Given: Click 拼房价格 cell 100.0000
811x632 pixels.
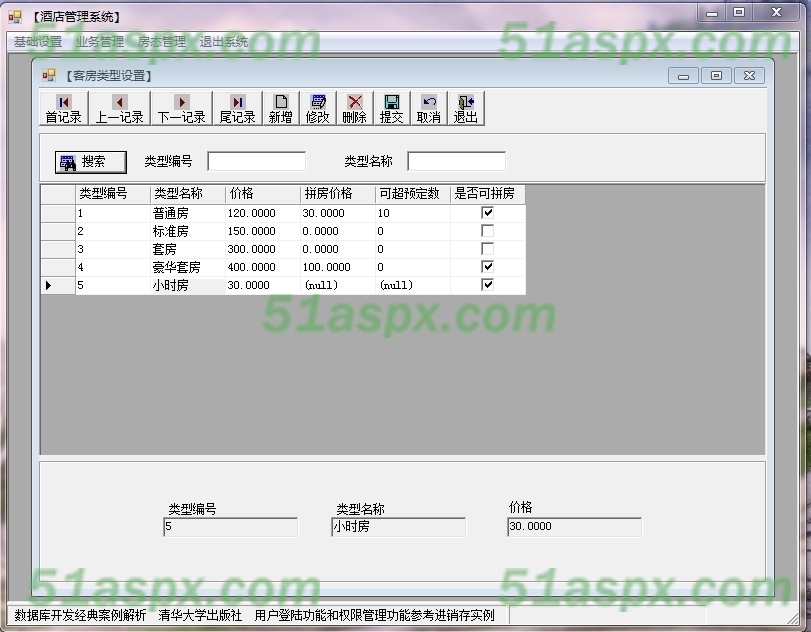Looking at the screenshot, I should [x=338, y=267].
